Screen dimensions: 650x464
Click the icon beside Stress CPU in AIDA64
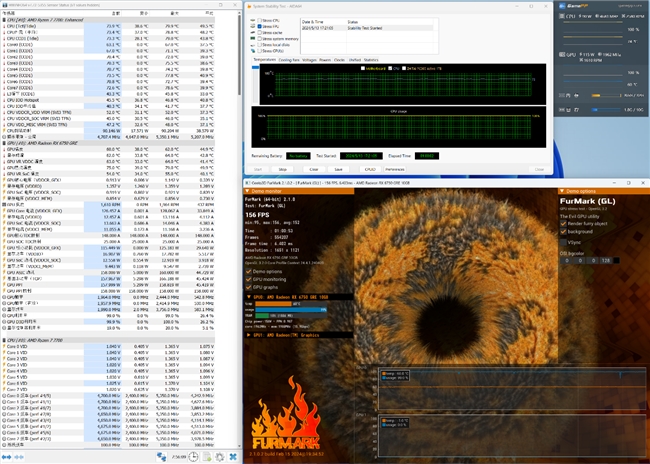(x=252, y=20)
